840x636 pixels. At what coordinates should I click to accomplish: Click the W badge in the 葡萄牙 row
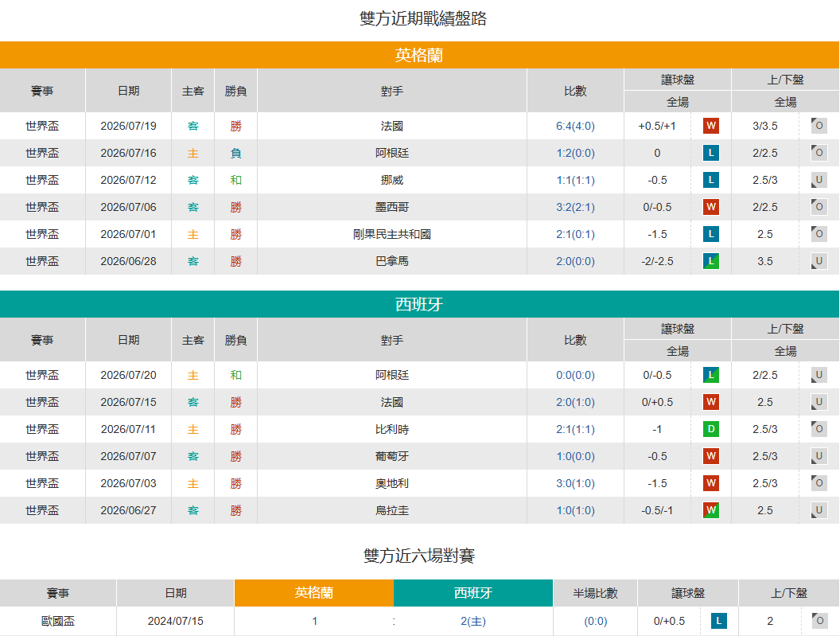coord(711,456)
